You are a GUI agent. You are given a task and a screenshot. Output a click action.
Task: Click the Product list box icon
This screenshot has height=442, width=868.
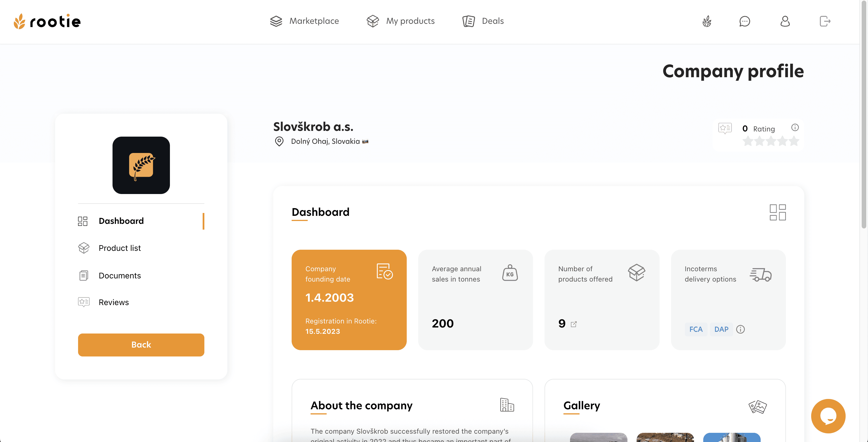84,248
